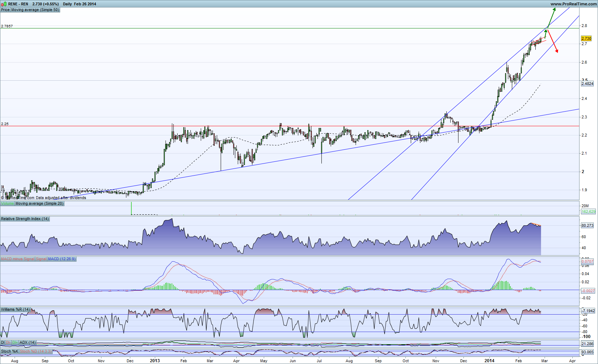Select the Volume indicator label

pos(7,203)
